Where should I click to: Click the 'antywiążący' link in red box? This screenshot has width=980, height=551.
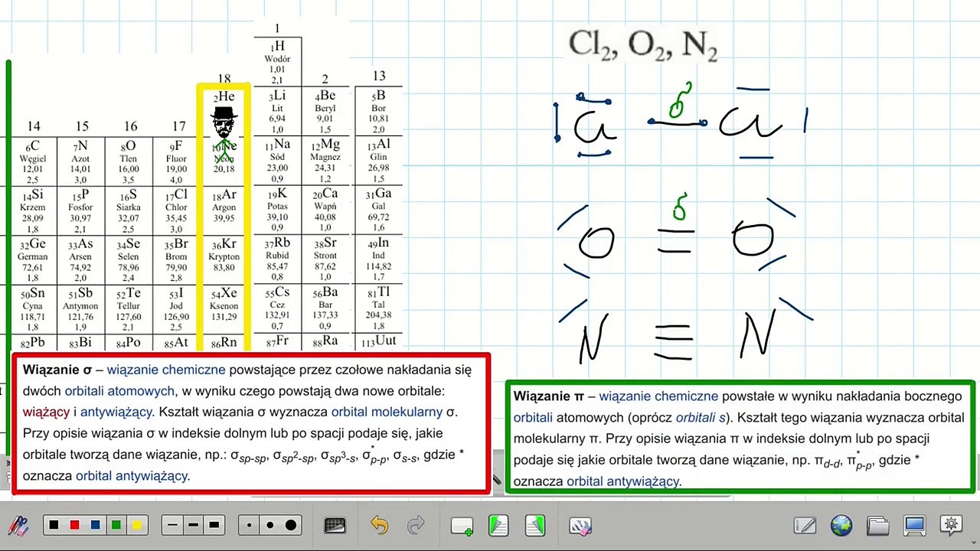pyautogui.click(x=116, y=412)
